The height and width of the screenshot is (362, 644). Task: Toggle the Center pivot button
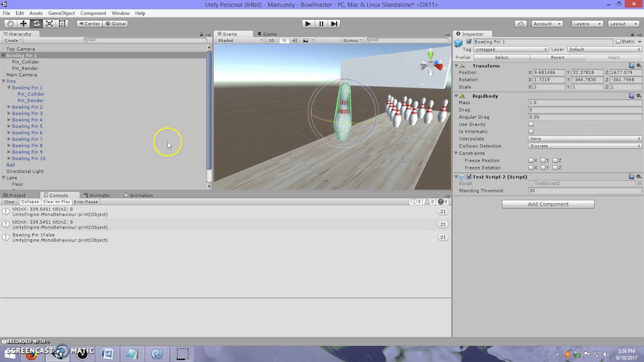tap(89, 24)
